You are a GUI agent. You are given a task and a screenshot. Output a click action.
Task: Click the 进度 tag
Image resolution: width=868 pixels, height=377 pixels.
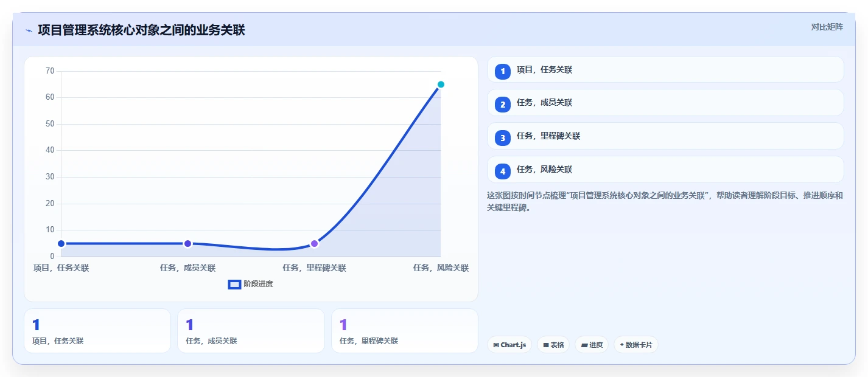[x=592, y=345]
